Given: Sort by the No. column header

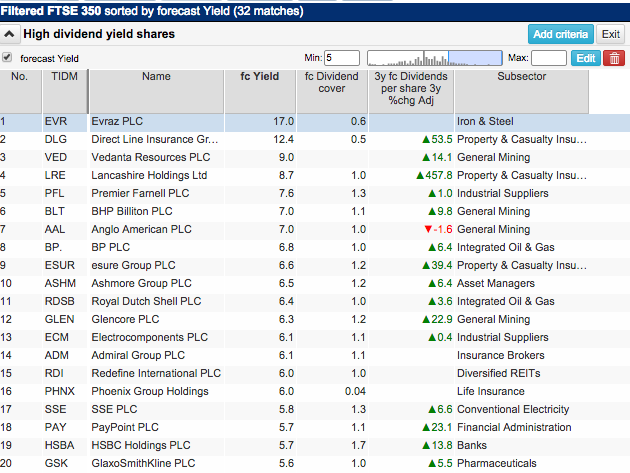Looking at the screenshot, I should click(20, 92).
